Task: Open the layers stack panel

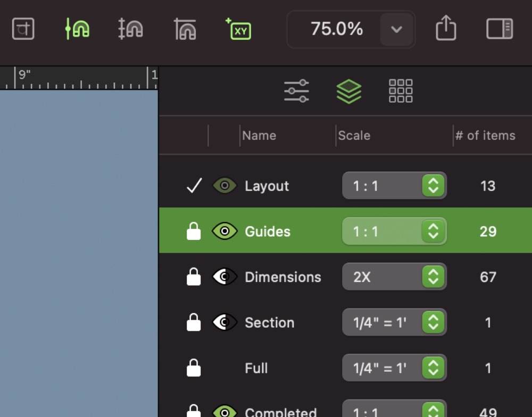Action: [348, 91]
